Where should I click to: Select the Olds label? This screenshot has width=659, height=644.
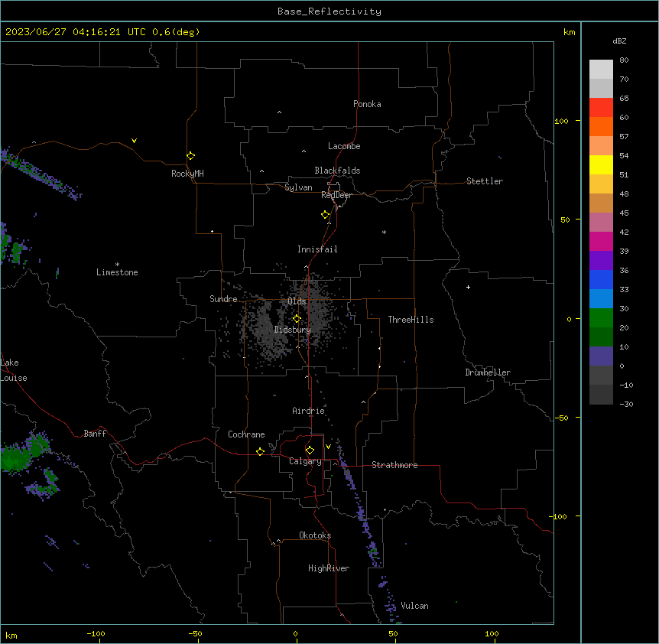(297, 301)
